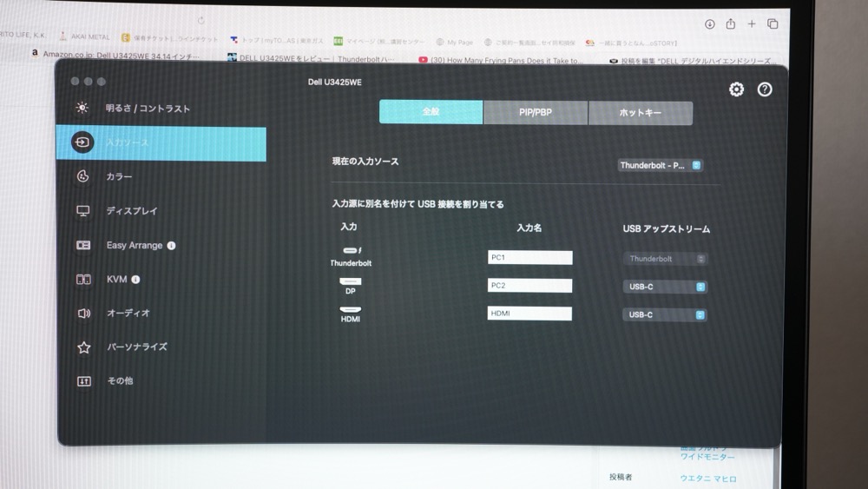Viewport: 868px width, 489px height.
Task: Switch to the ホットキー tab
Action: coord(641,113)
